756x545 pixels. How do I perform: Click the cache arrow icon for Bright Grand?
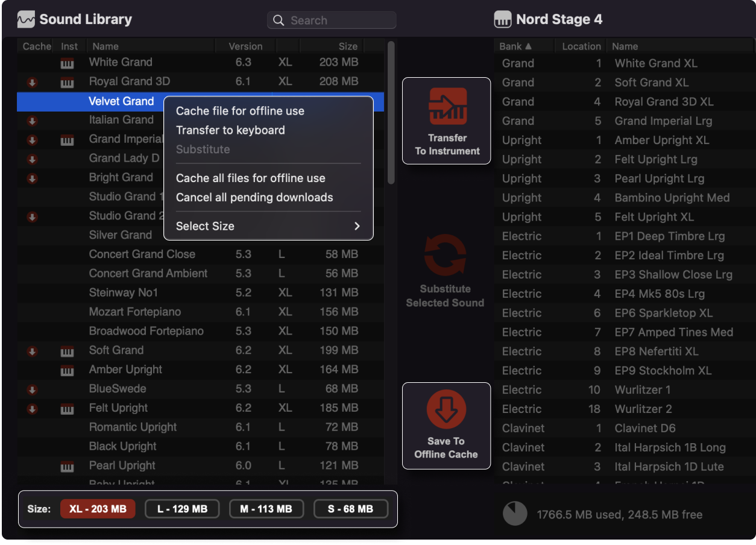(x=33, y=178)
